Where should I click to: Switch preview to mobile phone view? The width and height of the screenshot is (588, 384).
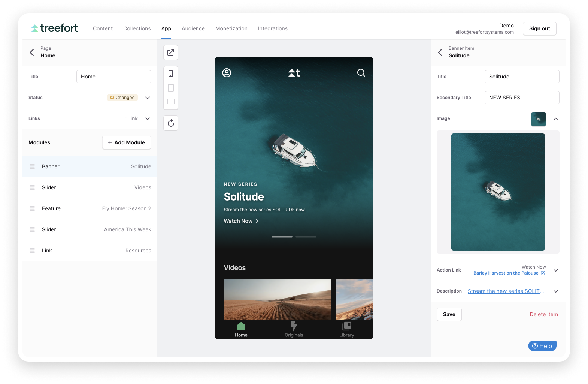(171, 73)
